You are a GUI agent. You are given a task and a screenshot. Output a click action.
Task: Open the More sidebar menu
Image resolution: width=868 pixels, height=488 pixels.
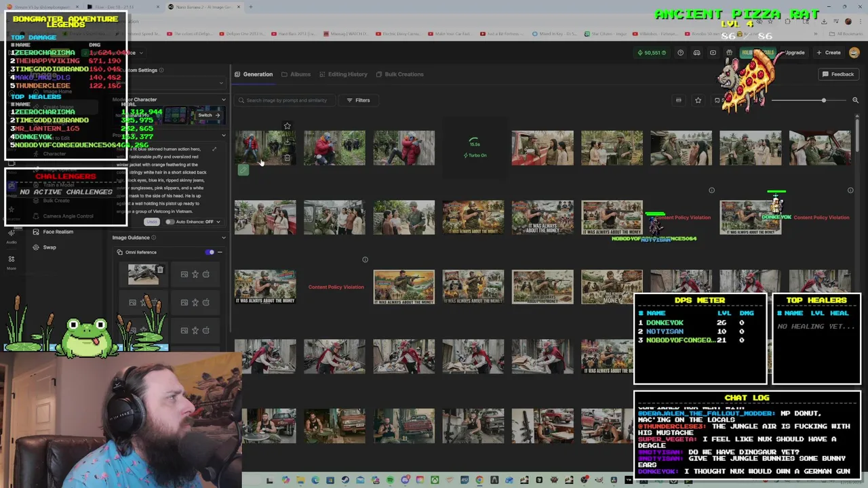[12, 262]
